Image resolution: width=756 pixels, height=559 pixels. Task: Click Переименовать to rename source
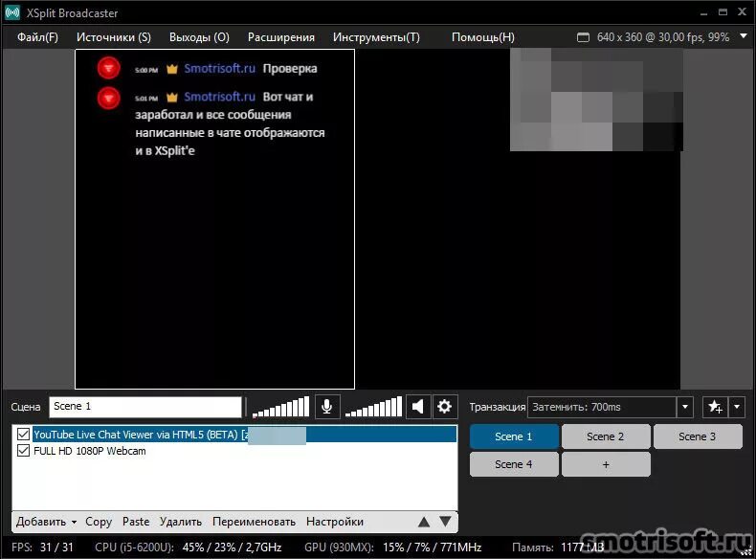(x=254, y=522)
